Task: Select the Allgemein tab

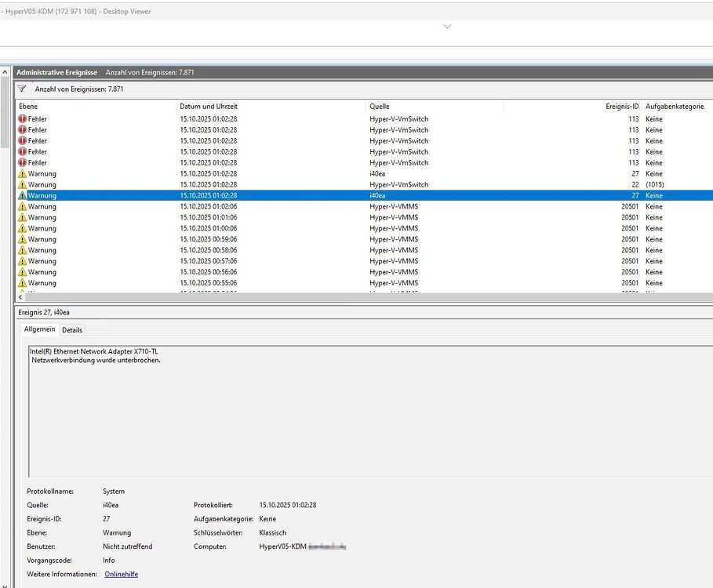Action: pos(39,330)
